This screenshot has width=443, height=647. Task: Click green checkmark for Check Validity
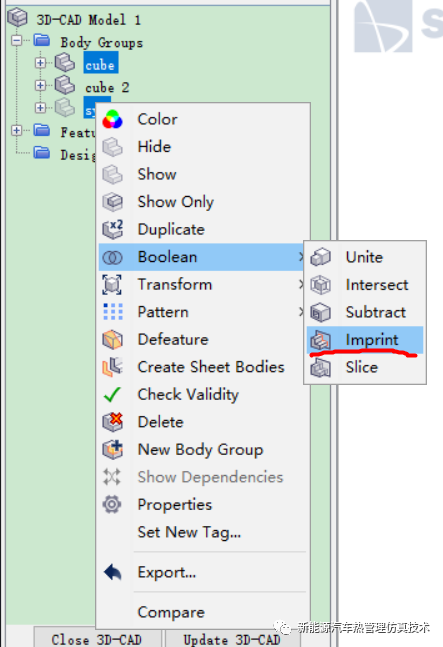112,394
